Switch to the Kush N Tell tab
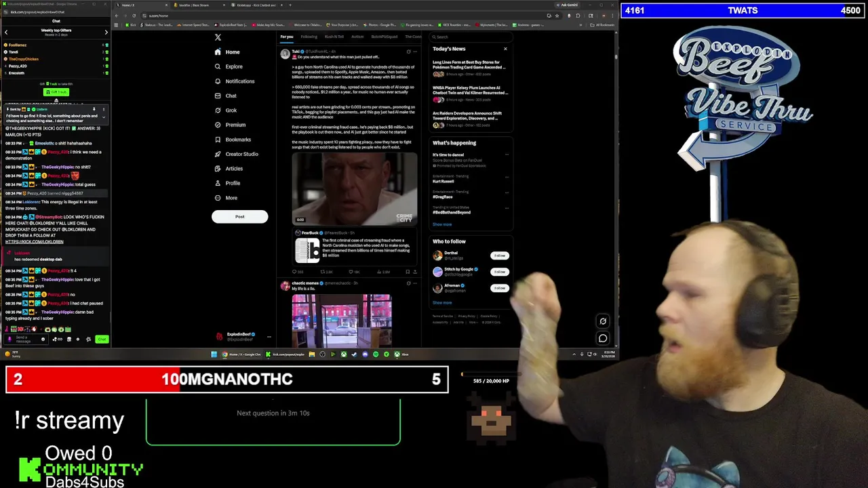This screenshot has width=868, height=488. point(334,37)
